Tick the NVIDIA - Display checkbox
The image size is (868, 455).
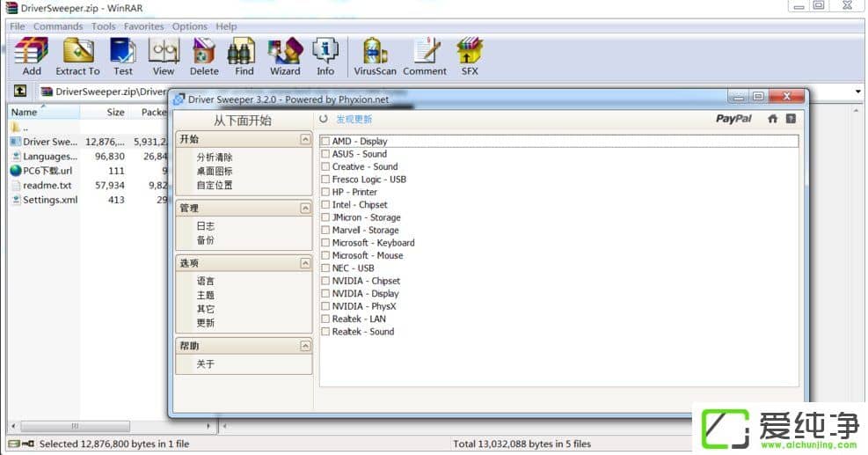click(325, 294)
